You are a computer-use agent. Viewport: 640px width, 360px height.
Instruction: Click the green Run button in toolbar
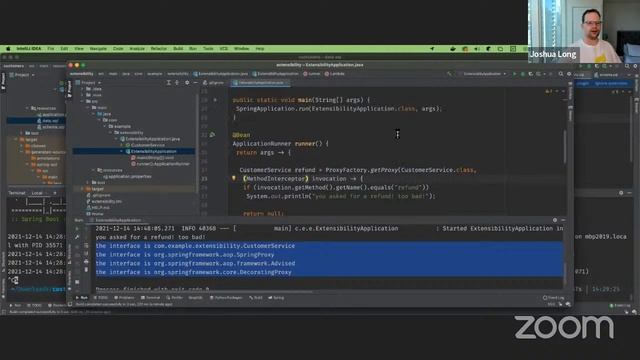(514, 74)
